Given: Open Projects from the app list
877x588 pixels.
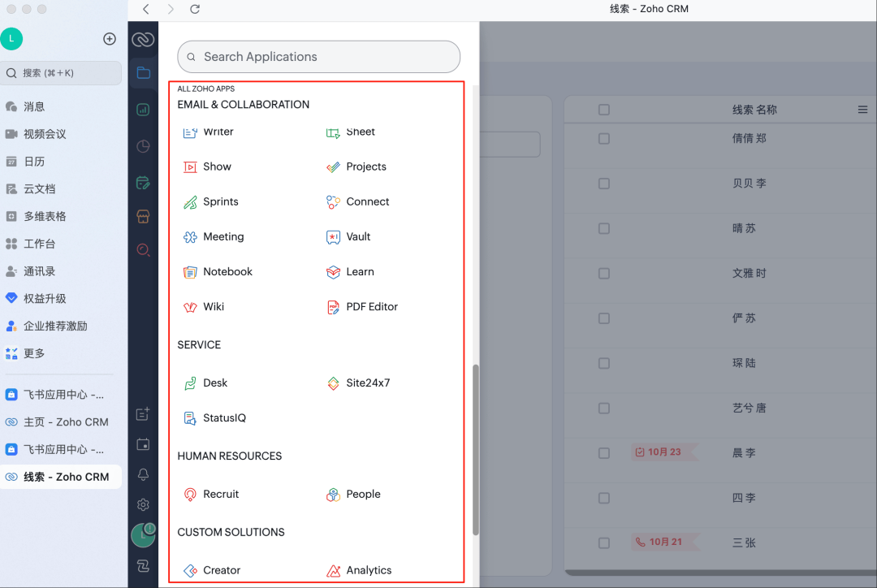Looking at the screenshot, I should (356, 166).
